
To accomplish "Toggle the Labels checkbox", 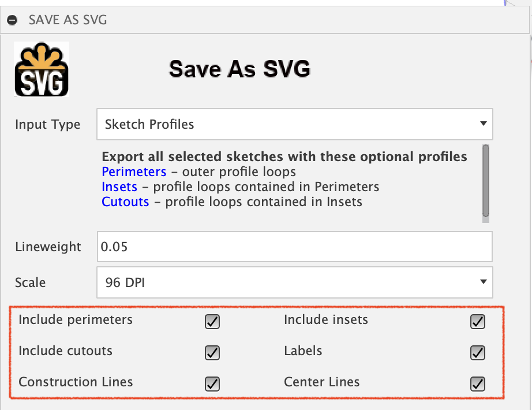I will point(478,353).
